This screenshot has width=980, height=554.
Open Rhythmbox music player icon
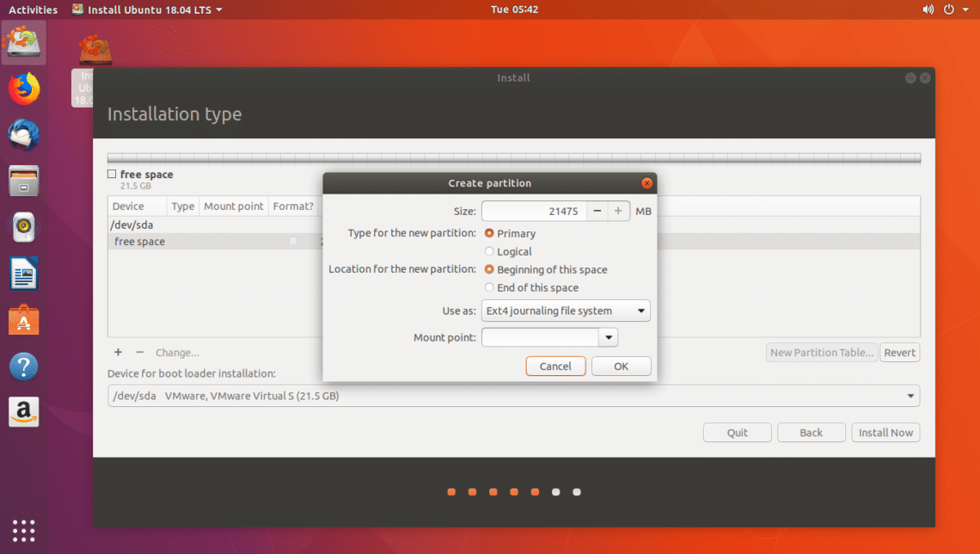tap(24, 227)
